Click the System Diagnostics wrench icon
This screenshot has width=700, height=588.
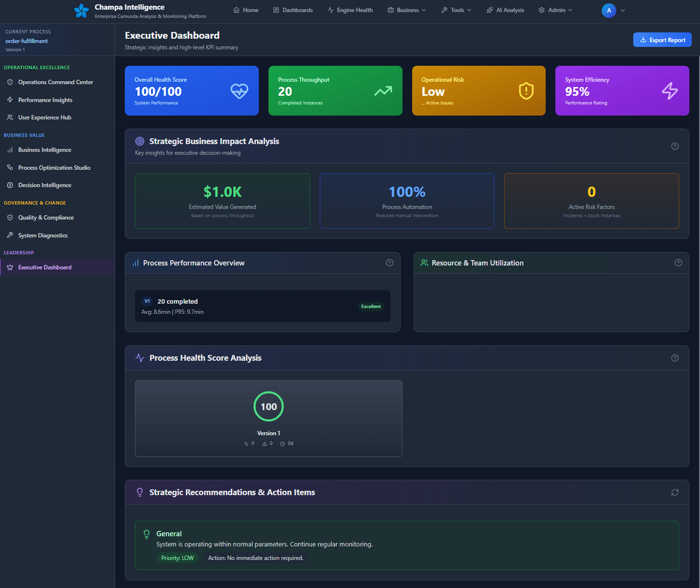10,235
